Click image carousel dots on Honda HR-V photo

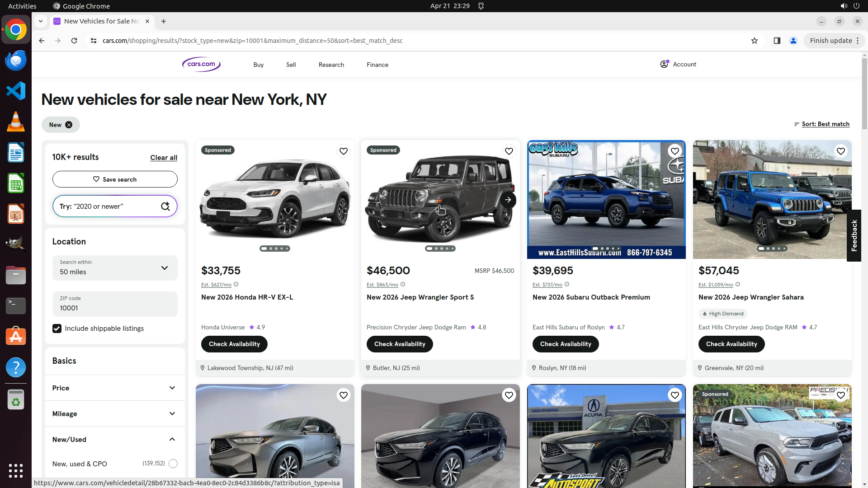tap(275, 249)
